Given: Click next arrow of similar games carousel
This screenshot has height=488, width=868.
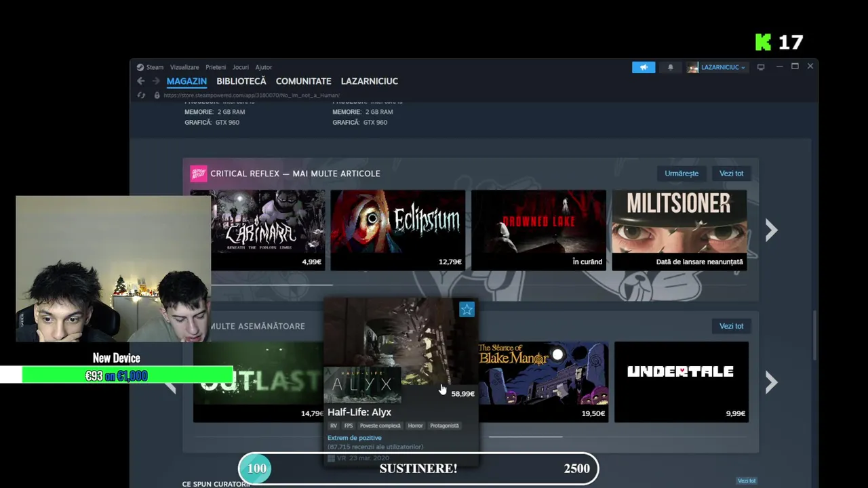Looking at the screenshot, I should coord(771,382).
